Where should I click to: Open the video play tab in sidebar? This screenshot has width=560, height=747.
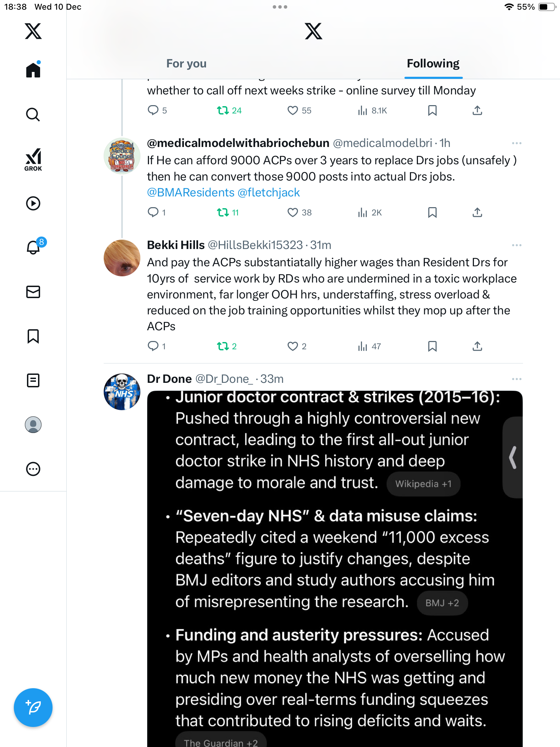coord(33,203)
